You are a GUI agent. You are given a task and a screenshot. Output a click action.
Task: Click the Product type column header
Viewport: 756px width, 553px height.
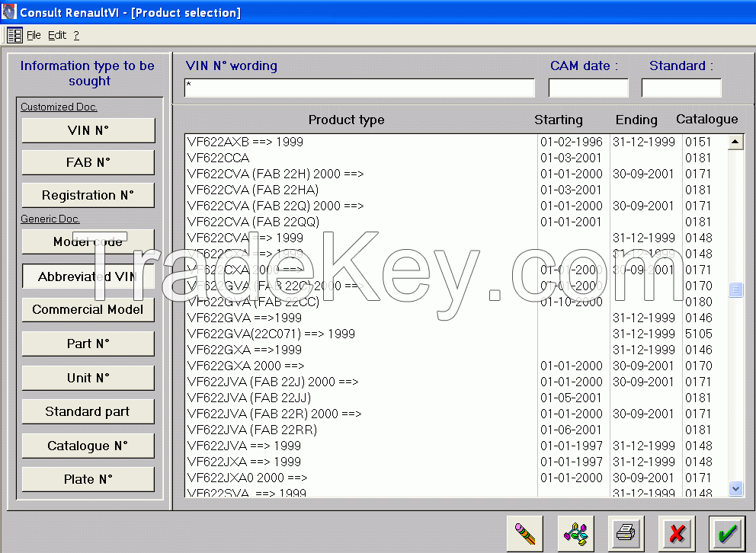(346, 120)
